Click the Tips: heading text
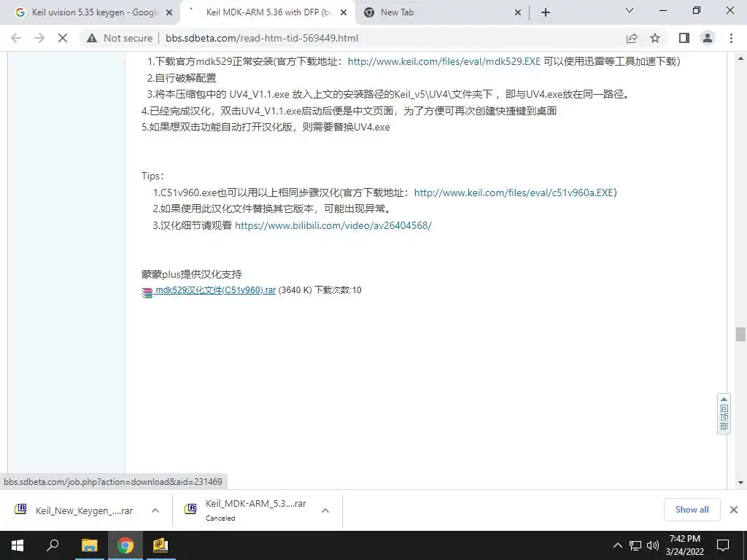This screenshot has height=560, width=747. click(153, 176)
